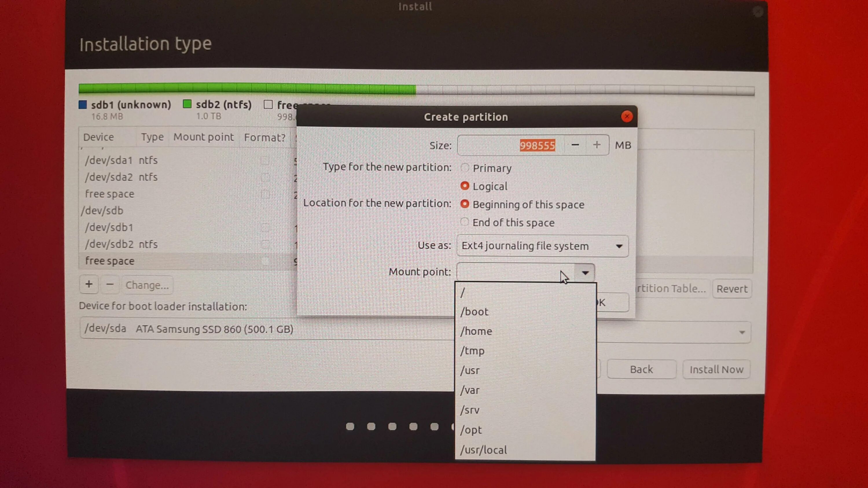The height and width of the screenshot is (488, 868).
Task: Click the partition size decrement button
Action: pos(575,145)
